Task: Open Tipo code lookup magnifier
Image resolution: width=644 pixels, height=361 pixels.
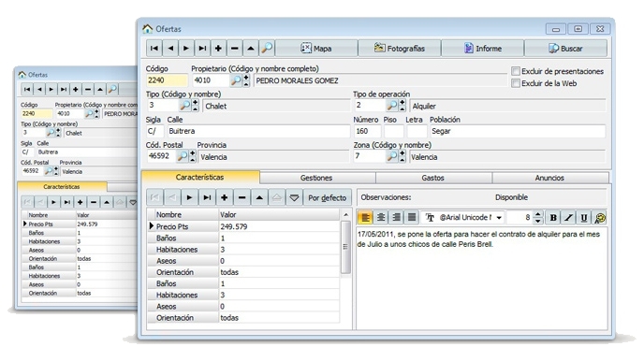Action: coord(185,106)
